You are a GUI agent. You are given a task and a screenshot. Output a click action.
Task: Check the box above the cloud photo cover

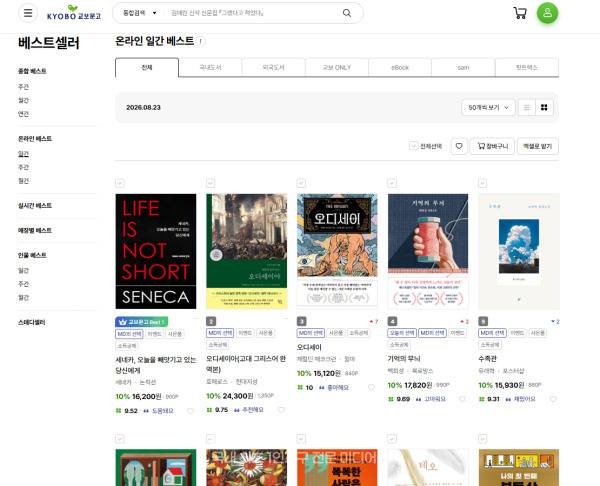pyautogui.click(x=483, y=183)
